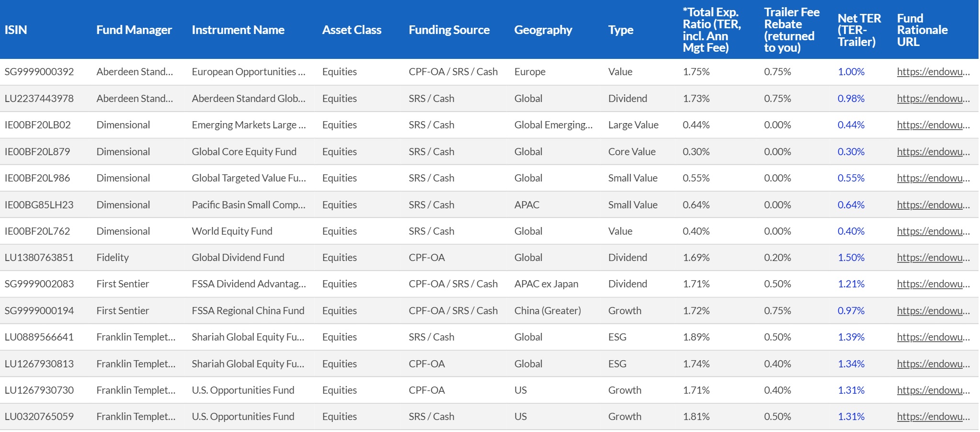Open the FSSA Regional China Fund rationale link

pos(933,311)
